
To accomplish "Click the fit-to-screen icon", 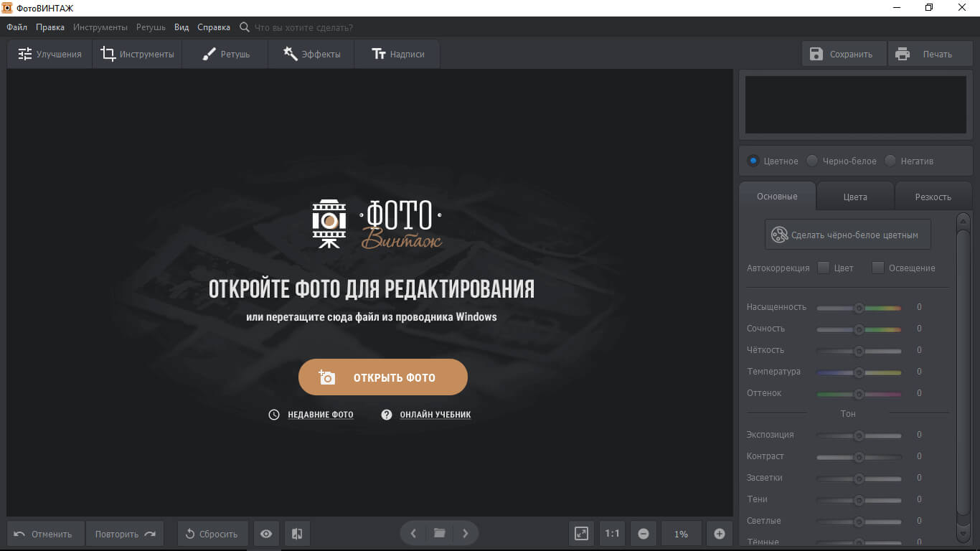I will click(581, 534).
